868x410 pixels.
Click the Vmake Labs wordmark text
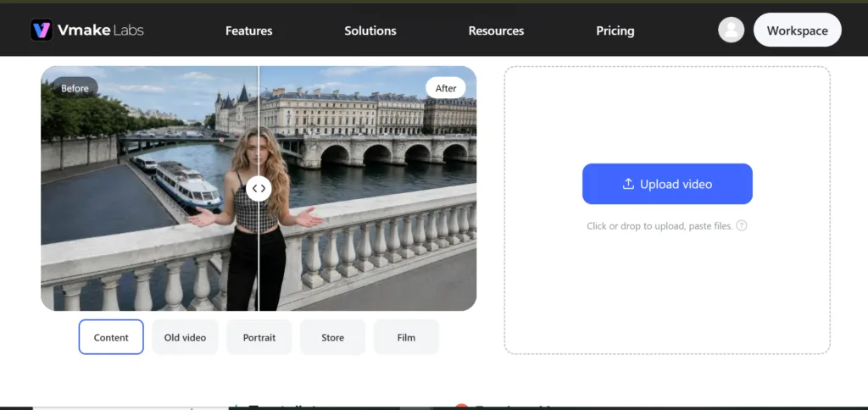click(x=101, y=30)
